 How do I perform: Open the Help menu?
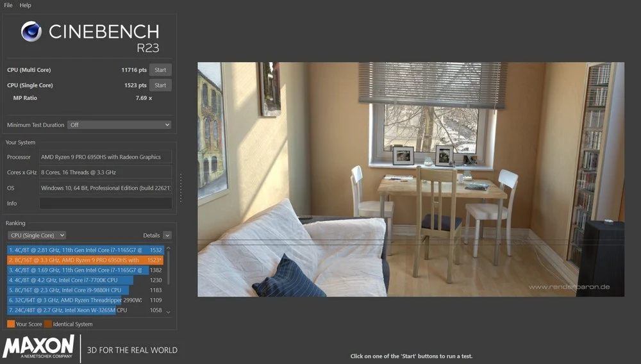26,5
